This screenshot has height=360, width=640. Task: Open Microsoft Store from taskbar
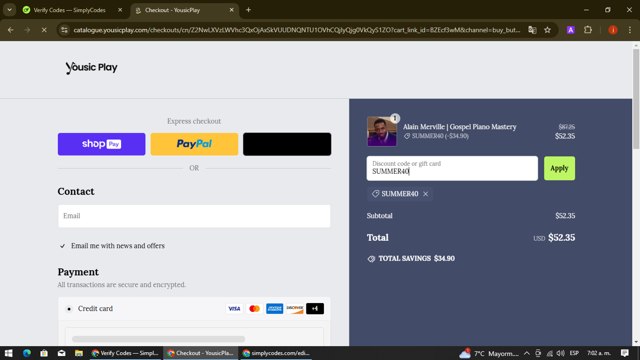(44, 353)
